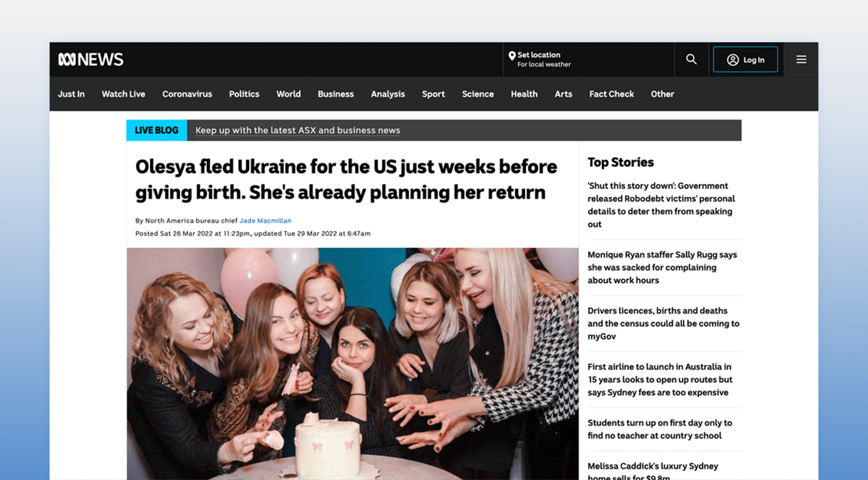Open author Jade Macmillan's profile link
The image size is (868, 480).
click(265, 220)
